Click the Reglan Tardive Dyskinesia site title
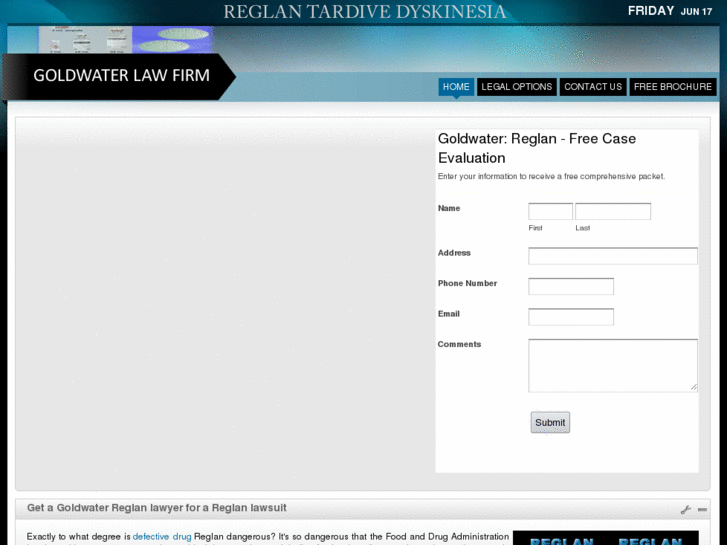This screenshot has height=545, width=727. tap(364, 12)
